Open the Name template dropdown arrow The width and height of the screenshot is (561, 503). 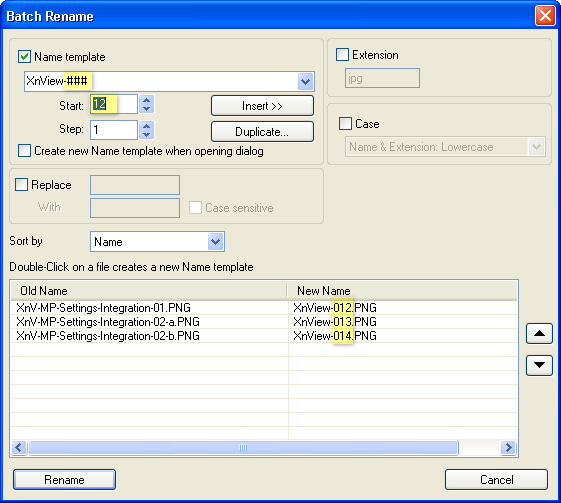[306, 82]
